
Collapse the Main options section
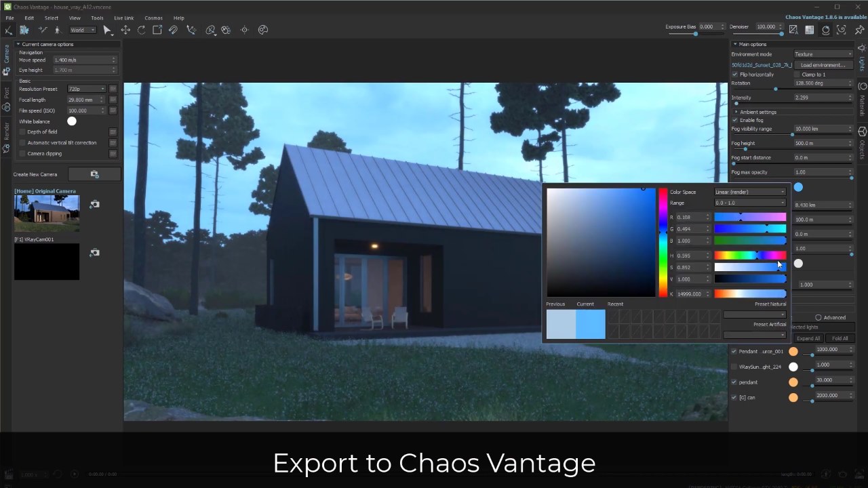[x=734, y=44]
